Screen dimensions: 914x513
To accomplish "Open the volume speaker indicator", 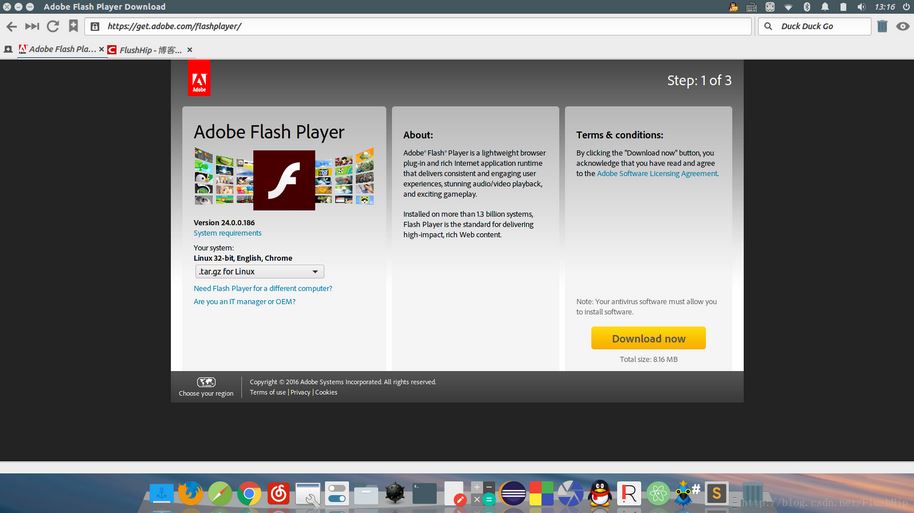I will (862, 7).
